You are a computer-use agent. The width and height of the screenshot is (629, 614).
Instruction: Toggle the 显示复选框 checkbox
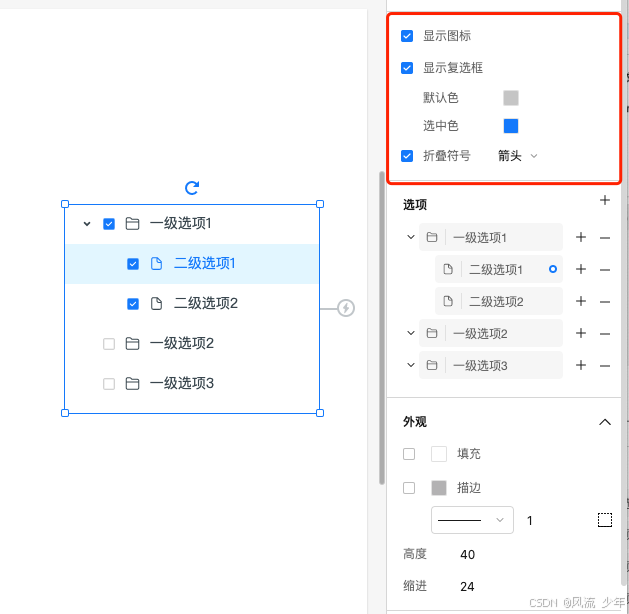pos(407,68)
